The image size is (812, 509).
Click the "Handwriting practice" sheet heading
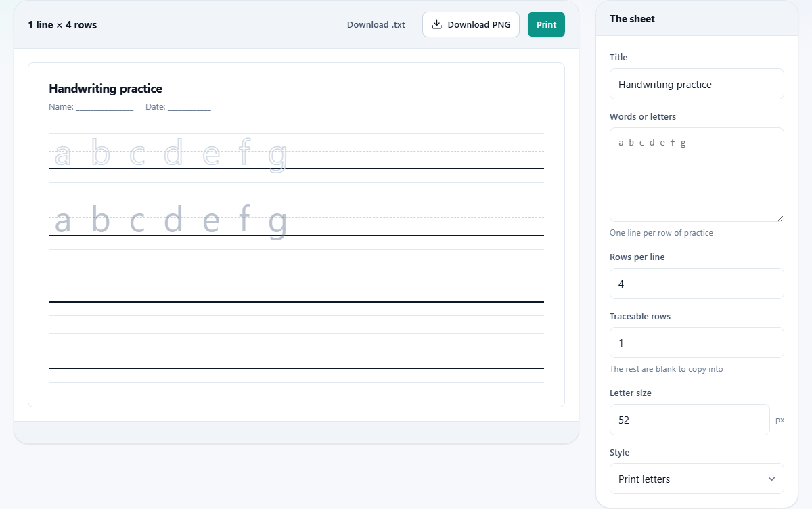106,89
